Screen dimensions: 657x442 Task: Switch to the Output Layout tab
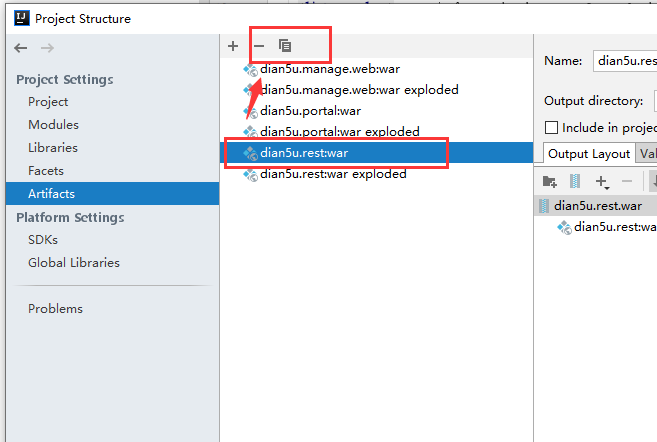589,153
